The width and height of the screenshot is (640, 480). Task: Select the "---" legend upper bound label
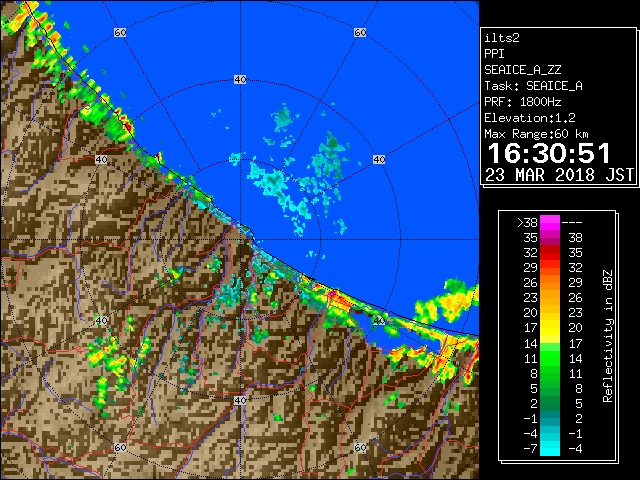point(572,223)
